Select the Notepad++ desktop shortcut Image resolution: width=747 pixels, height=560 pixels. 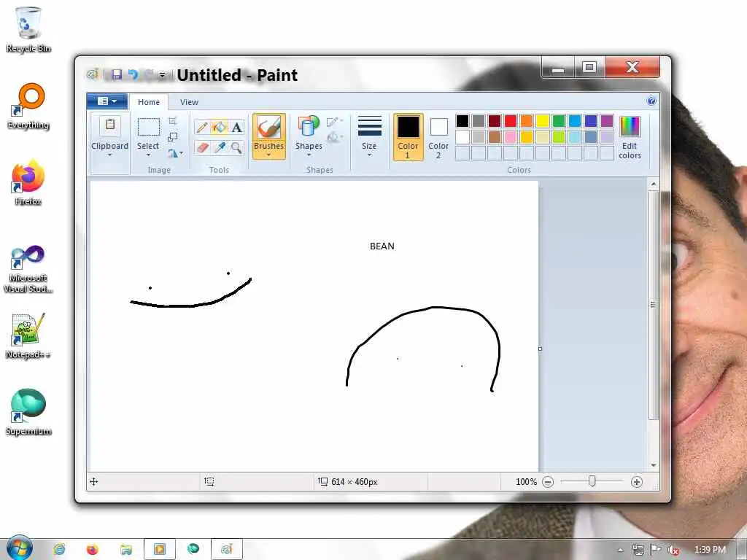28,335
